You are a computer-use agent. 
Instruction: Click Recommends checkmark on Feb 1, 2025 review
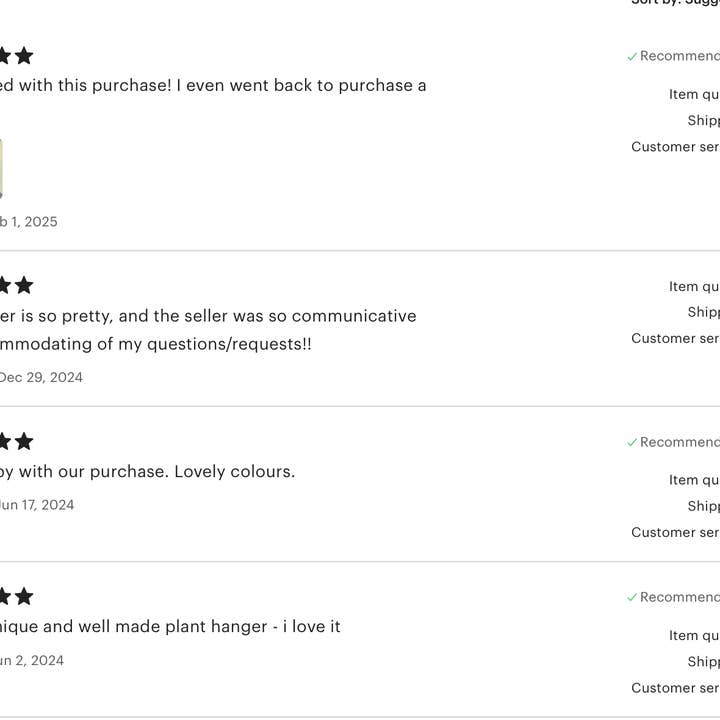click(632, 57)
